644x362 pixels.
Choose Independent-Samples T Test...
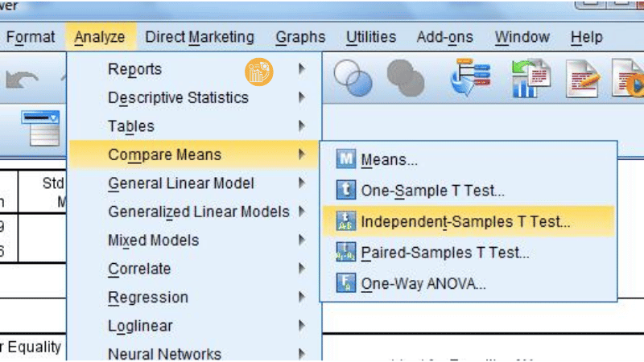469,222
